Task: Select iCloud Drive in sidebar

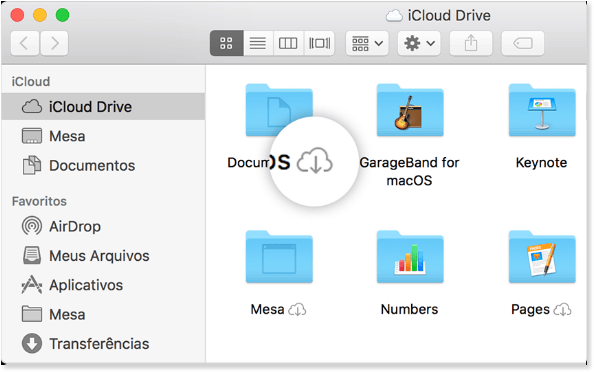Action: (103, 106)
